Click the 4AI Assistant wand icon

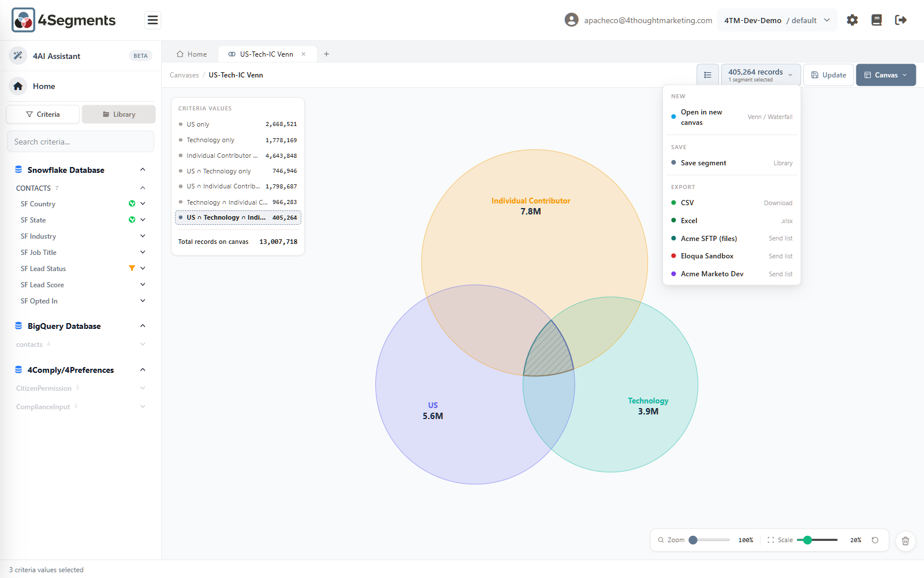18,55
